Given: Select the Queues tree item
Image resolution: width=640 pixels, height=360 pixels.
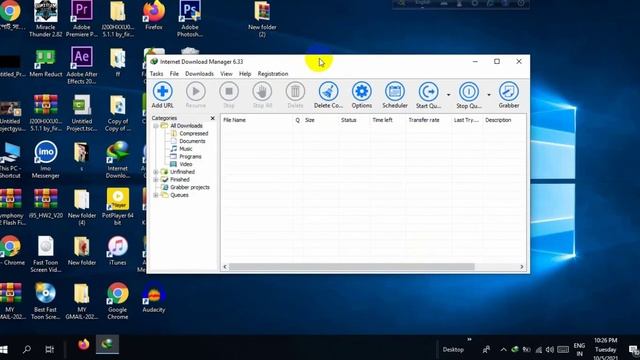Looking at the screenshot, I should 179,195.
